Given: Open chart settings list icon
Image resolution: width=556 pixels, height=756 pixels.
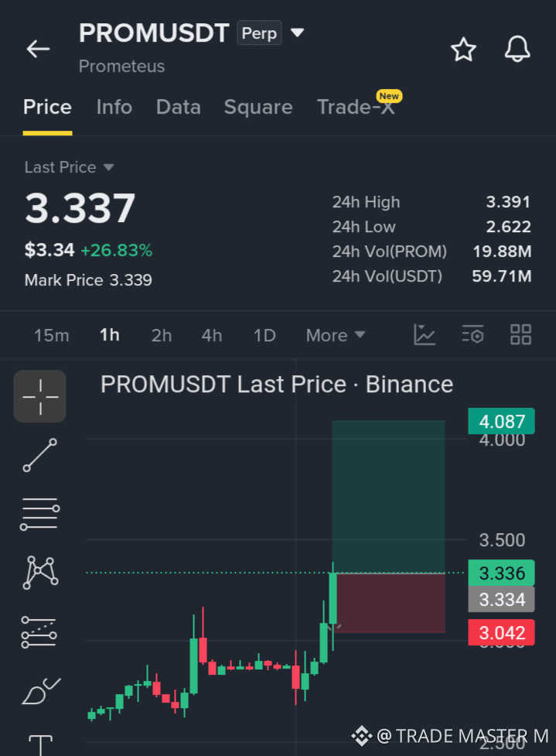Looking at the screenshot, I should (x=472, y=334).
